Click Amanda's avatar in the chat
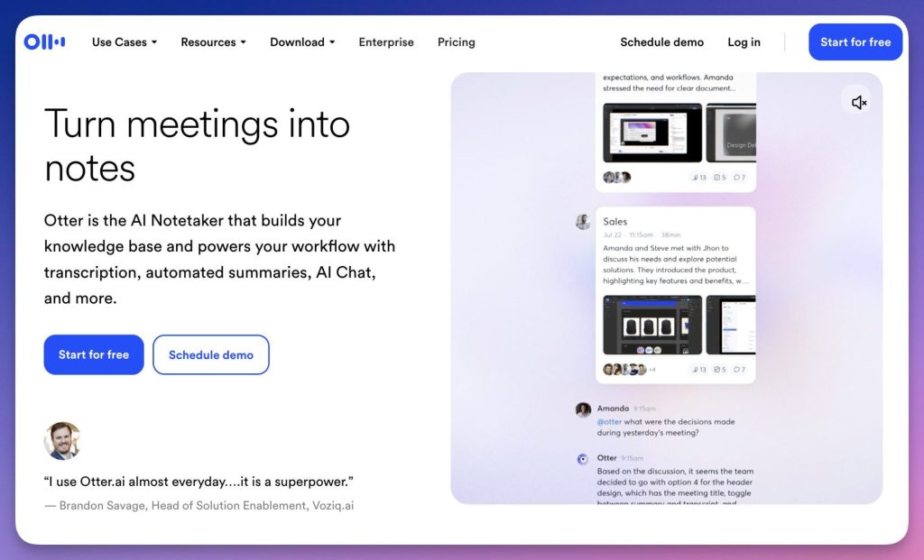Screen dimensions: 924x560 pyautogui.click(x=583, y=409)
